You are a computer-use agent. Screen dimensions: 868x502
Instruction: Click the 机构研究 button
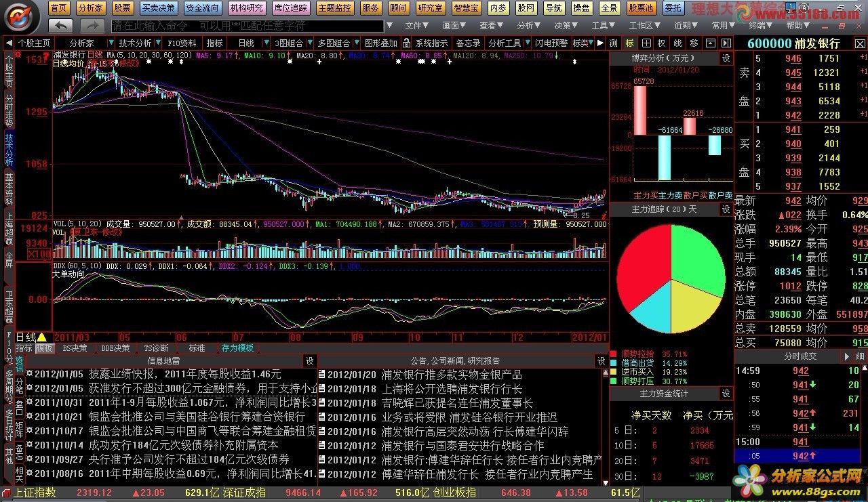tap(246, 8)
